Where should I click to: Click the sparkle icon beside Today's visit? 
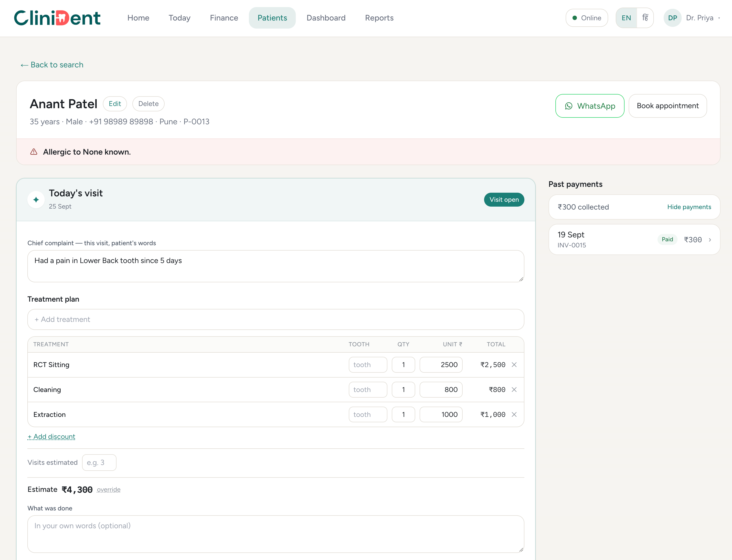point(36,200)
